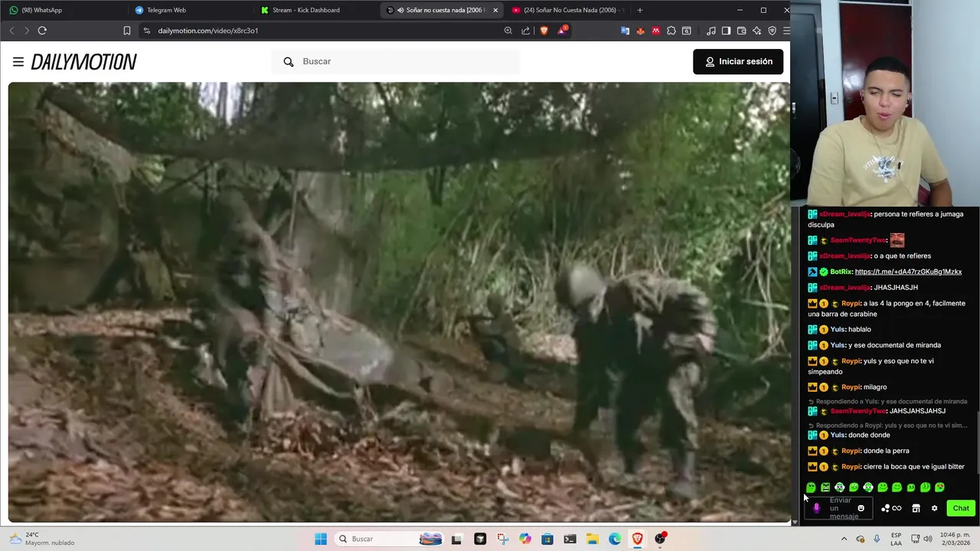Open the Dailymotion hamburger menu
980x551 pixels.
click(18, 62)
